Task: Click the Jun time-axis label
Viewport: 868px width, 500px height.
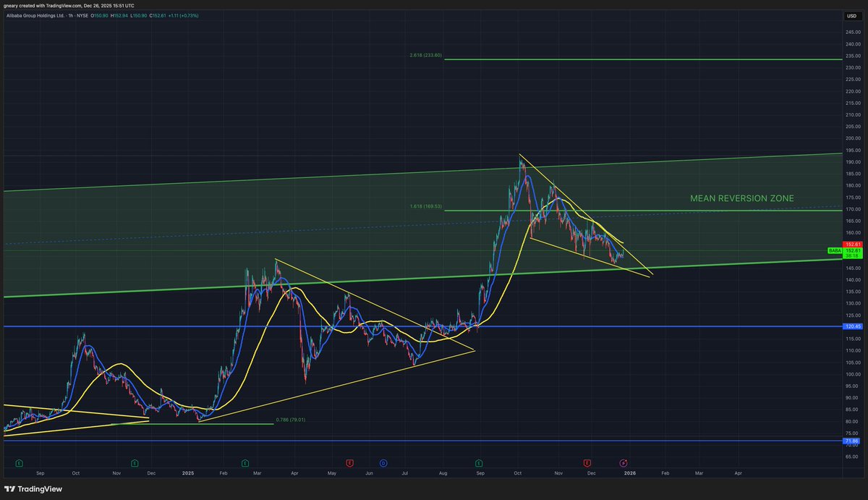Action: pos(370,472)
